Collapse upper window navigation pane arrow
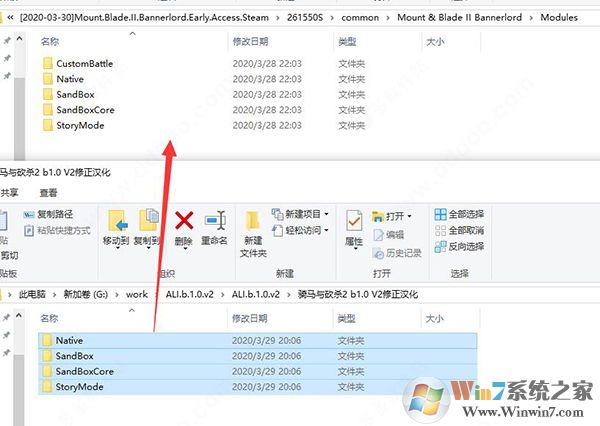 click(x=20, y=39)
